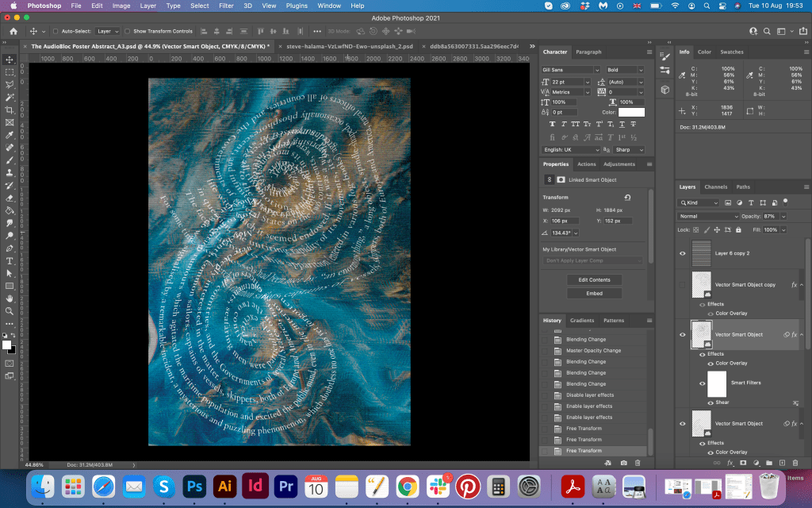Viewport: 812px width, 508px height.
Task: Hide the Layer 6 copy 2 layer
Action: pyautogui.click(x=683, y=253)
